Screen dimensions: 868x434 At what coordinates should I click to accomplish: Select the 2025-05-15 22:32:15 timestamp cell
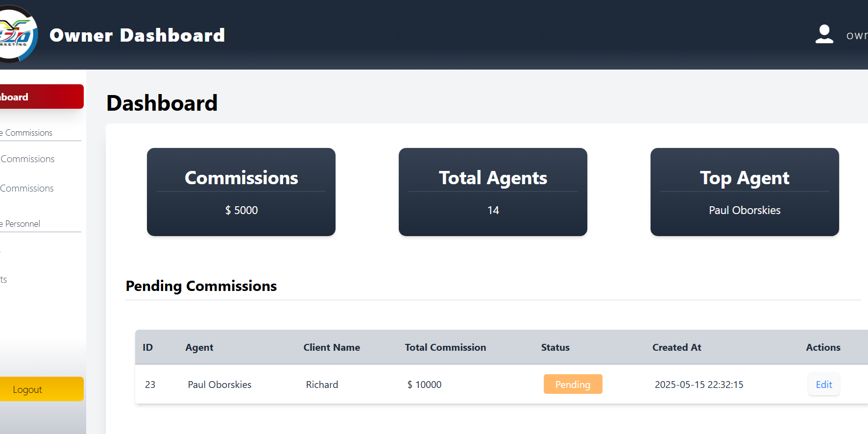pos(699,385)
